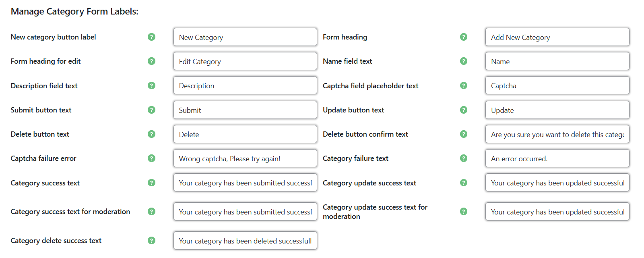Click the help icon beside Name field text
This screenshot has height=258, width=644.
coord(464,61)
